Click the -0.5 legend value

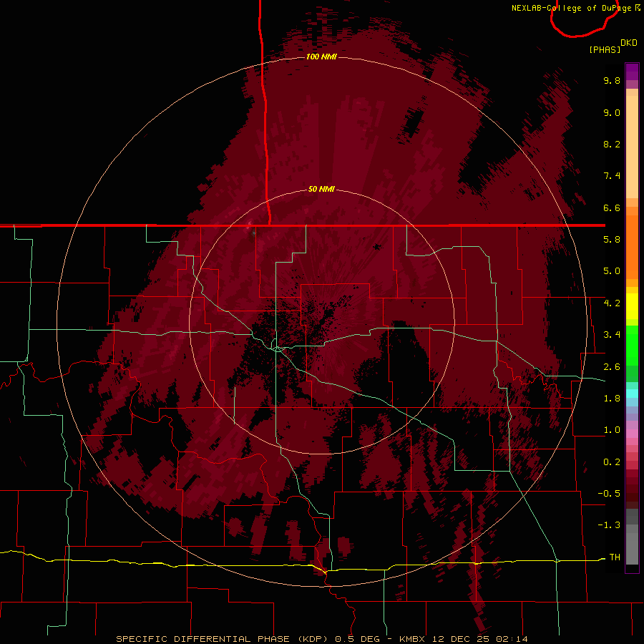609,494
